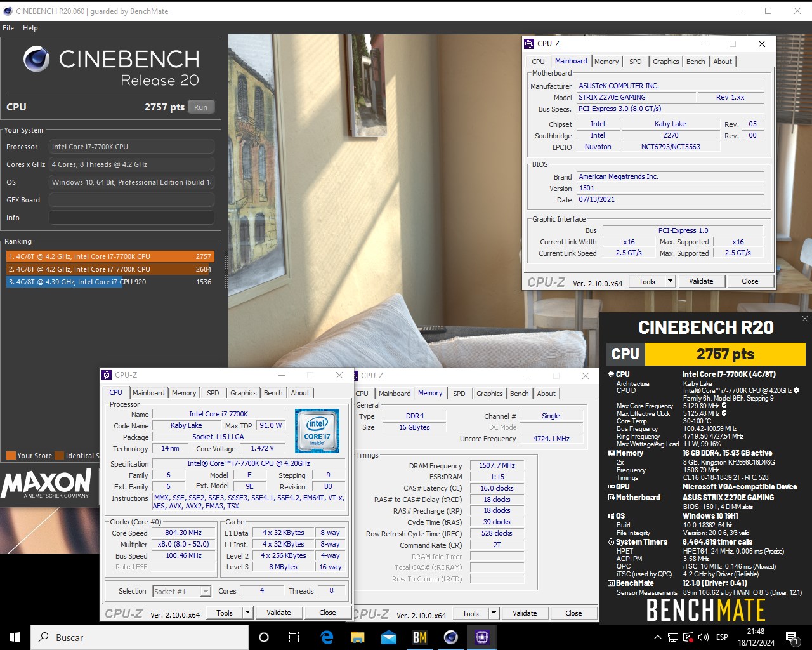Open Memory tab in top CPU-Z window

606,62
